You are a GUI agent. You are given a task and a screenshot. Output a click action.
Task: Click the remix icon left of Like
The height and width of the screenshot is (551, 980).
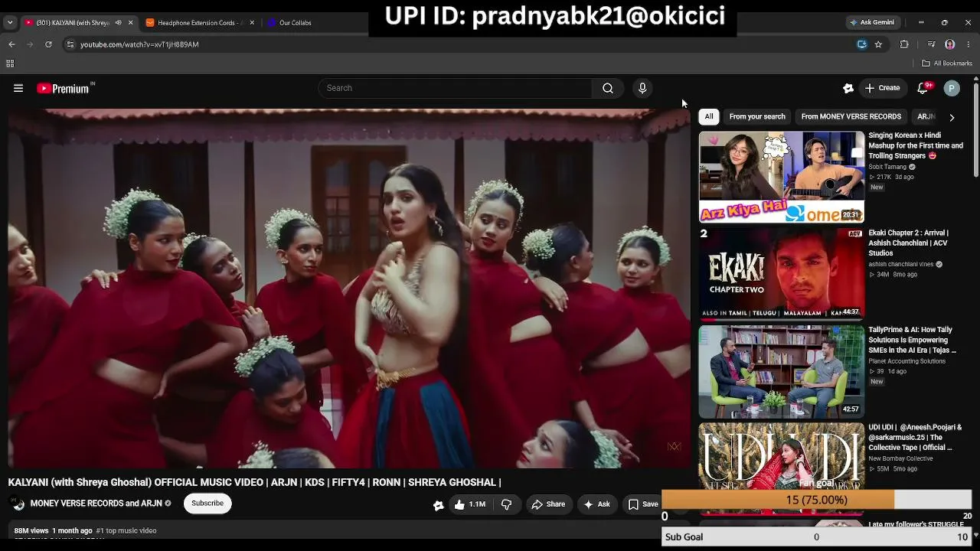(x=438, y=505)
